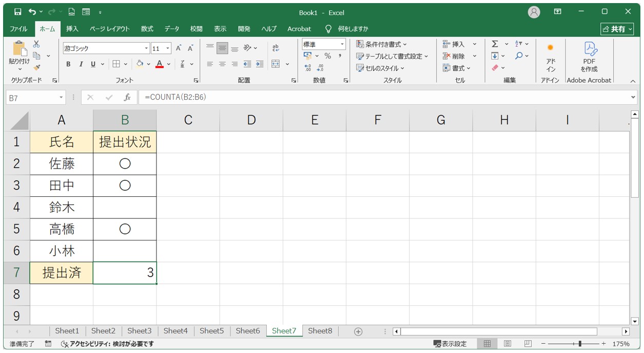The image size is (644, 353).
Task: Expand Cell Styles (セルのスタイル) menu
Action: (x=380, y=68)
